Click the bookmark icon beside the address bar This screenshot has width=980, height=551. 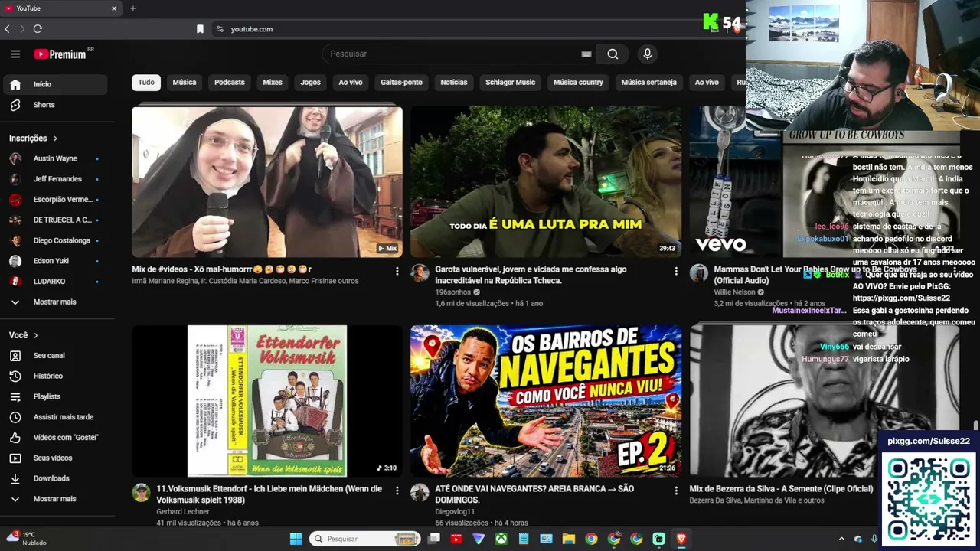click(200, 29)
